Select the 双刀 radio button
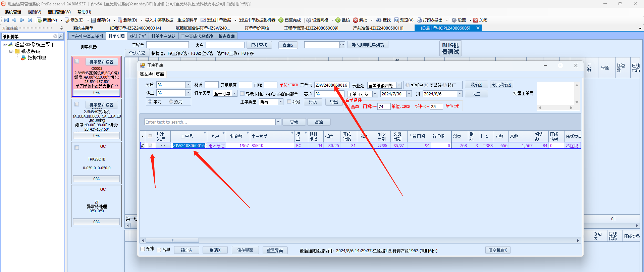 [171, 102]
